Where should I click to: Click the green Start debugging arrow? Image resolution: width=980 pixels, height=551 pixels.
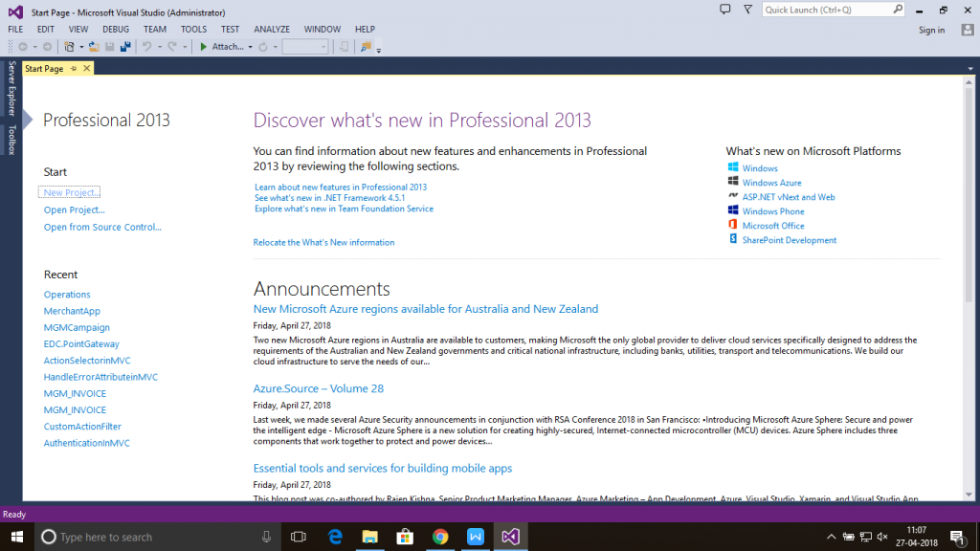coord(203,46)
